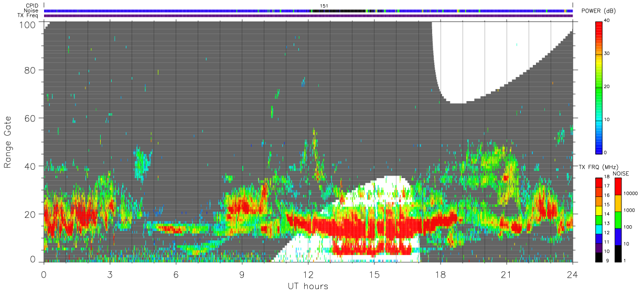Viewport: 644px width, 297px height.
Task: Click the 9 label under TX FRQ legend
Action: pyautogui.click(x=607, y=261)
